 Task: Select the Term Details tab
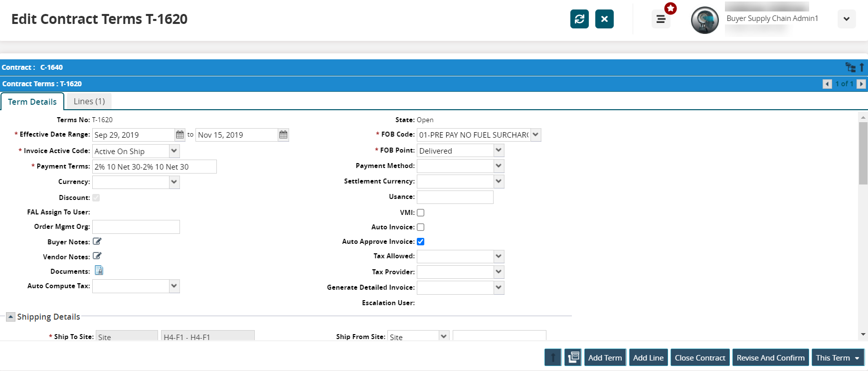tap(32, 102)
